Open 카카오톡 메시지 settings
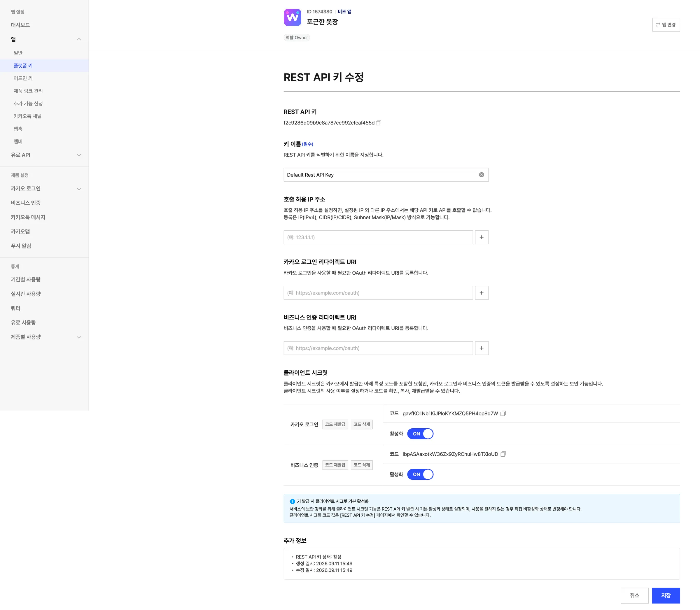 click(x=28, y=217)
